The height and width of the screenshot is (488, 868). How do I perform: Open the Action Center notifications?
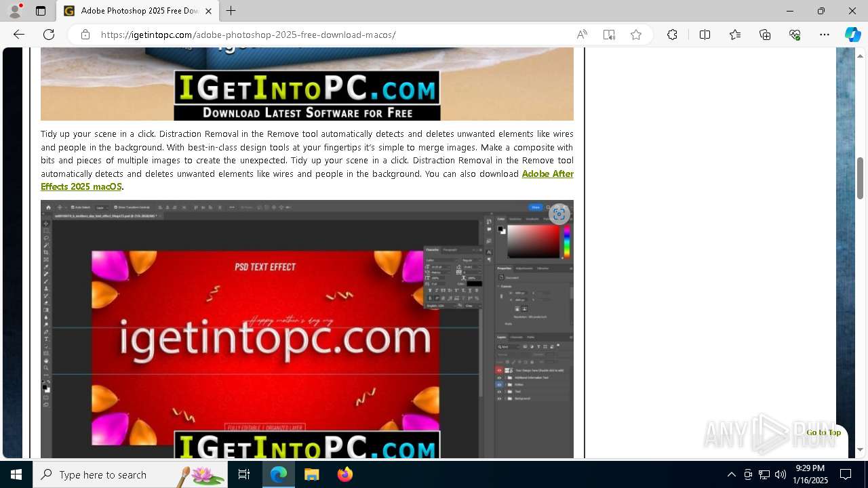[846, 474]
